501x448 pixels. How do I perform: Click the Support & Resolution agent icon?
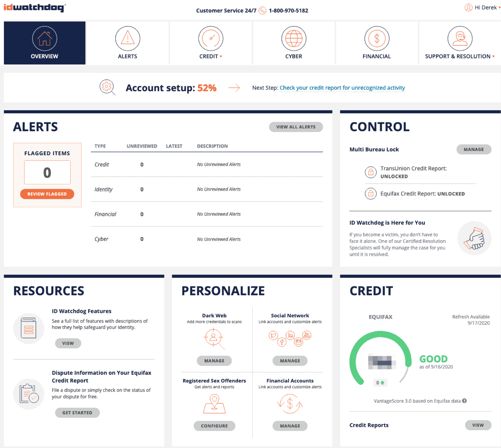coord(460,38)
